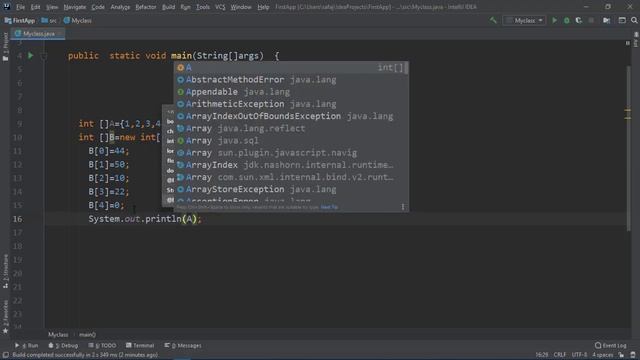The width and height of the screenshot is (640, 360).
Task: Open Search Everywhere with the magnifier icon
Action: [634, 20]
